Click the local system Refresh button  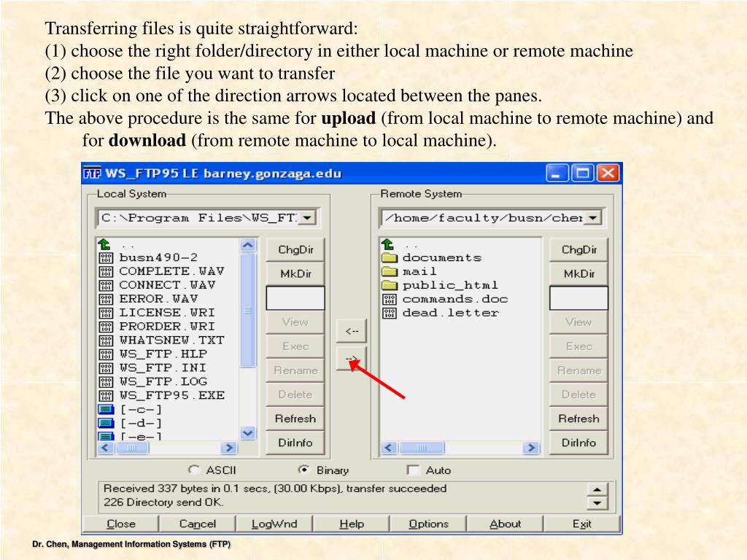pos(295,419)
